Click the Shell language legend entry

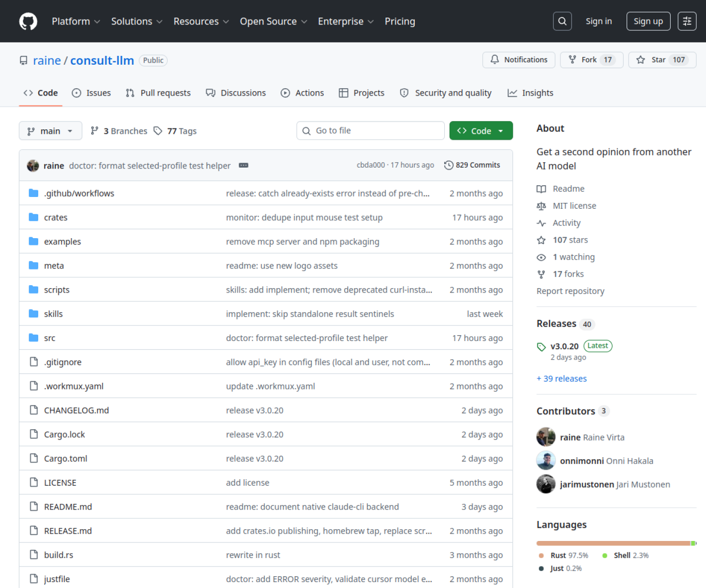click(x=625, y=556)
